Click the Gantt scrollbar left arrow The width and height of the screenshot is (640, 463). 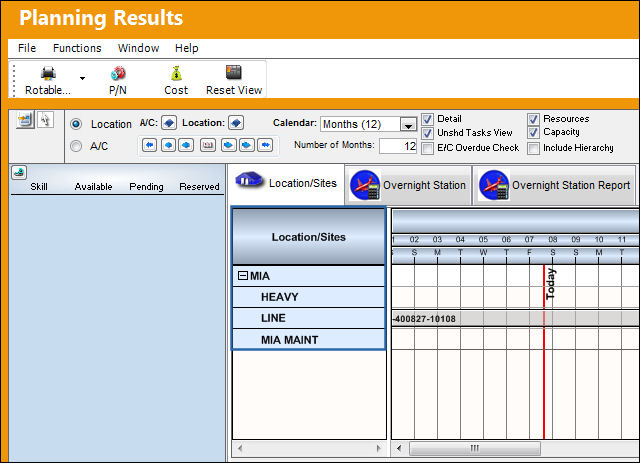[x=399, y=448]
